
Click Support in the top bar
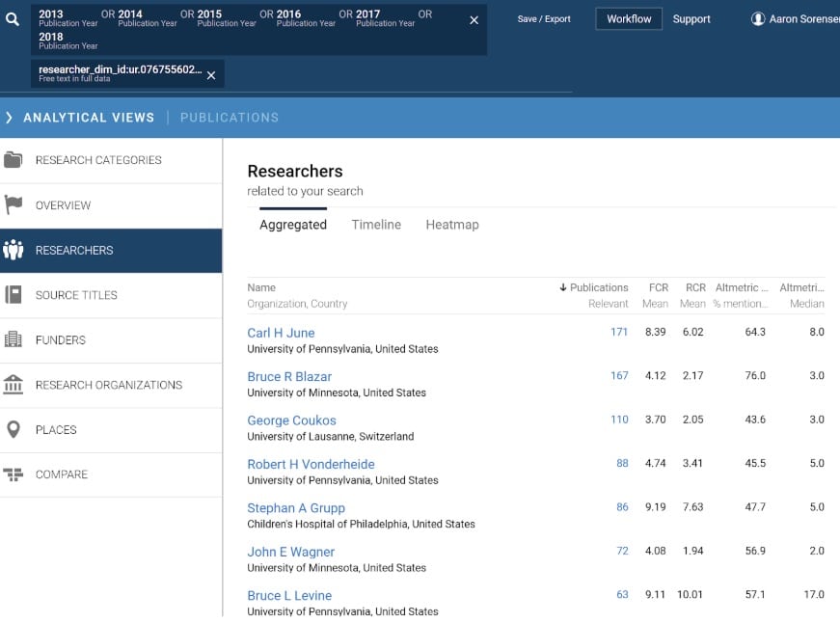pyautogui.click(x=691, y=19)
